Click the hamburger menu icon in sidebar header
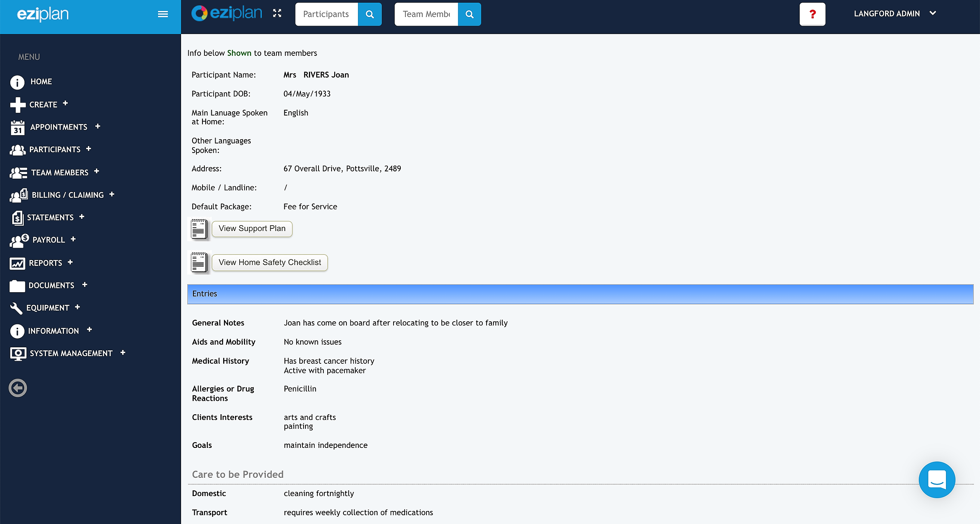This screenshot has width=980, height=524. [163, 14]
